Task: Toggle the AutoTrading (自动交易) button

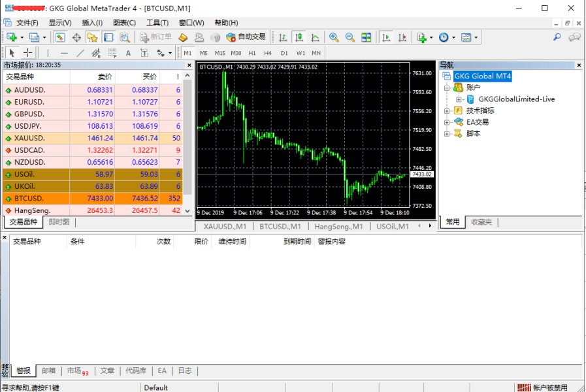Action: pyautogui.click(x=246, y=37)
